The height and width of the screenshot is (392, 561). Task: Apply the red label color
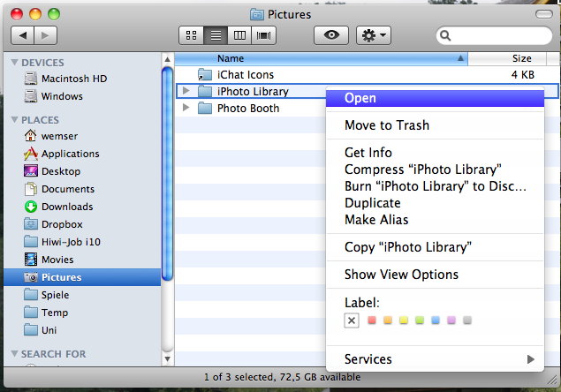[371, 320]
